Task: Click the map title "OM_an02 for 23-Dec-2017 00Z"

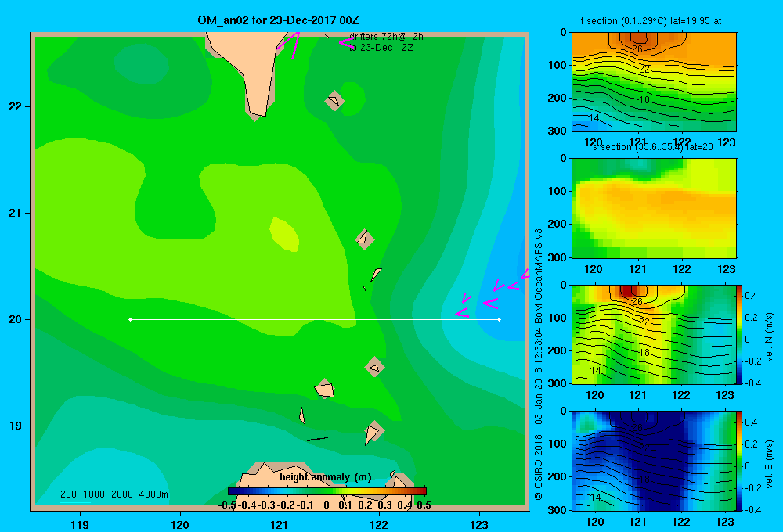Action: tap(278, 20)
